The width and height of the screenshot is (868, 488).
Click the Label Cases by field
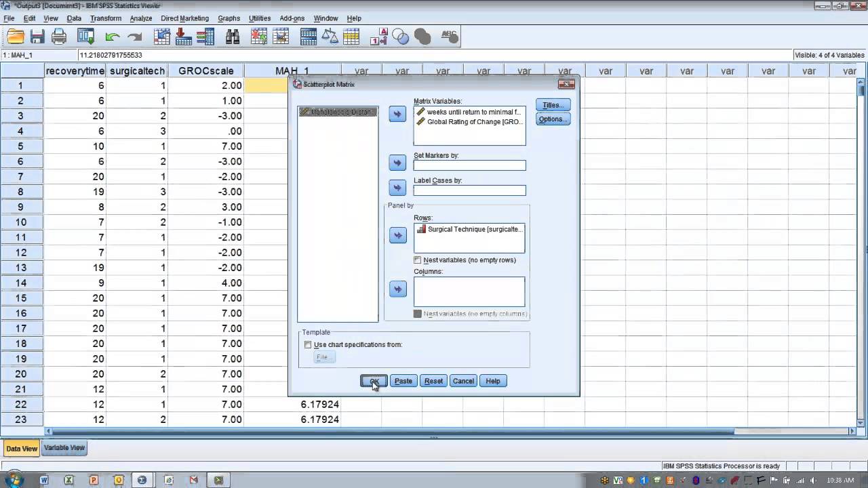[469, 190]
